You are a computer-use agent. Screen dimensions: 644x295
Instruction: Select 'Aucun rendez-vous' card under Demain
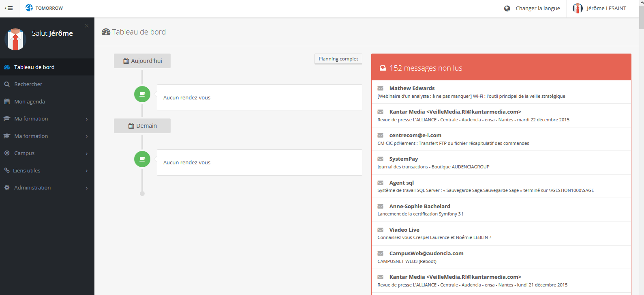coord(259,162)
